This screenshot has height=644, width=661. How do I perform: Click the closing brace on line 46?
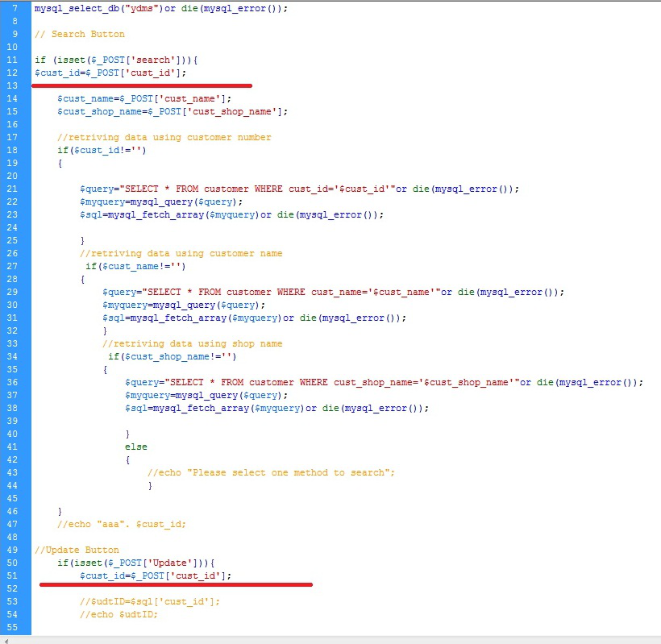60,511
